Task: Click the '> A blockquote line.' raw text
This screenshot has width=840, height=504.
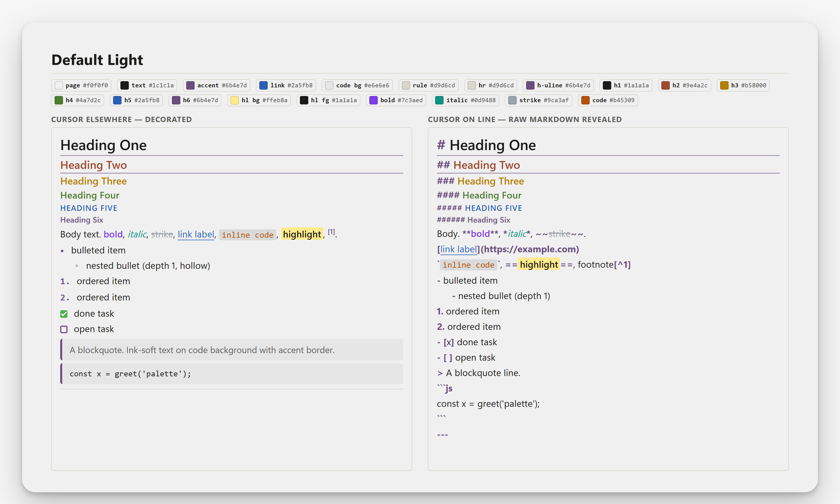Action: click(x=479, y=373)
